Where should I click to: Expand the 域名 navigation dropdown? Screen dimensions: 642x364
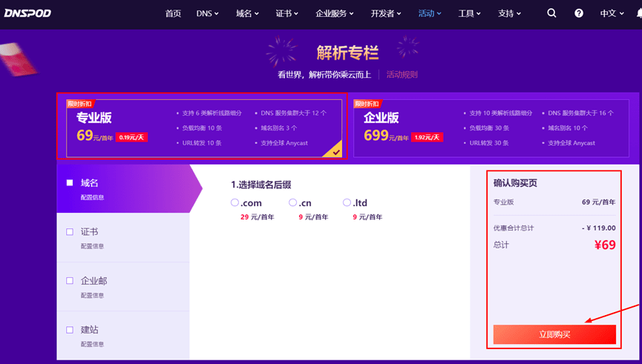[248, 13]
